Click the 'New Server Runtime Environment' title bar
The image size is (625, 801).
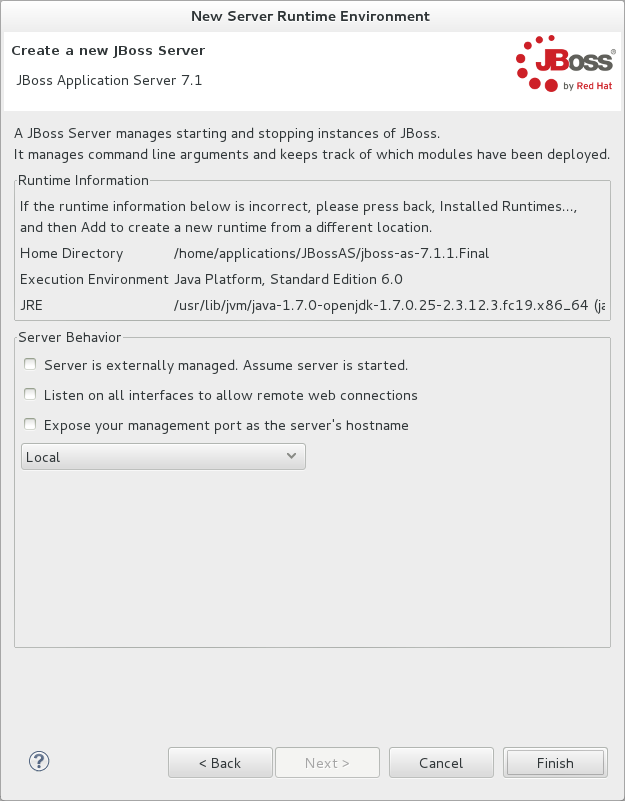click(312, 16)
